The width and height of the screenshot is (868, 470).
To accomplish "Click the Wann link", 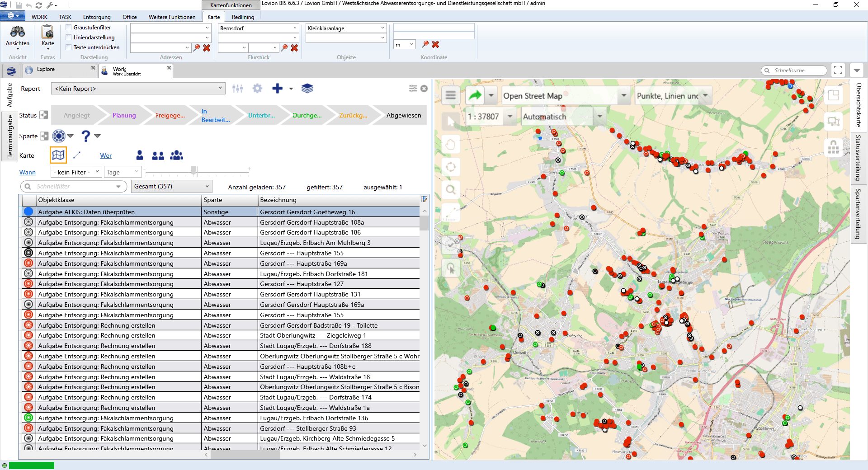I will click(x=27, y=172).
